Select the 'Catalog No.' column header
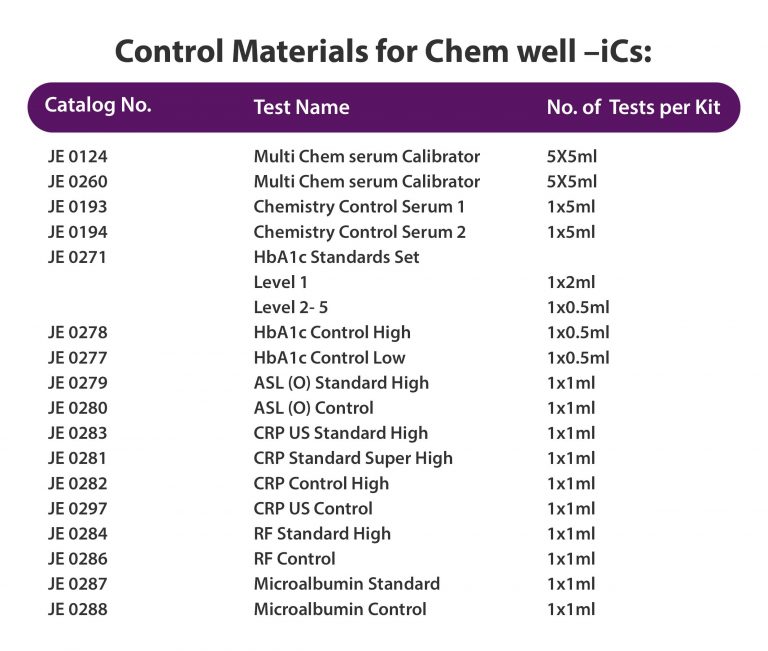 pos(98,105)
